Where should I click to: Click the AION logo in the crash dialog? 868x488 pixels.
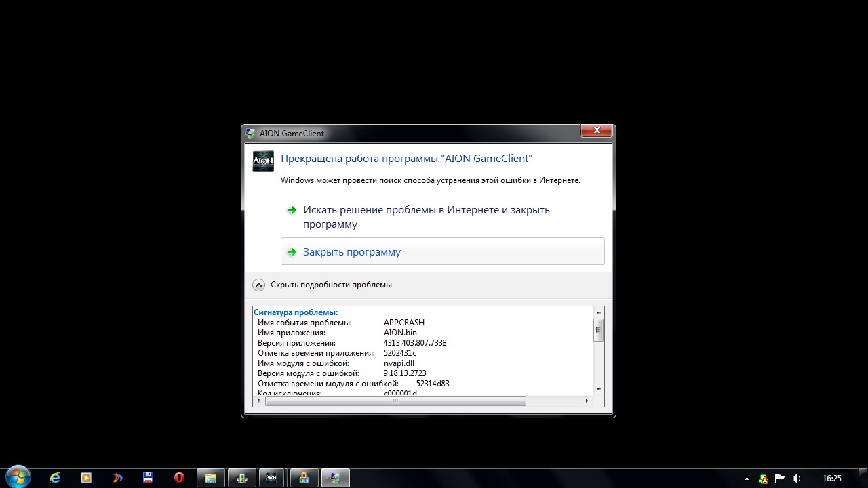point(263,161)
